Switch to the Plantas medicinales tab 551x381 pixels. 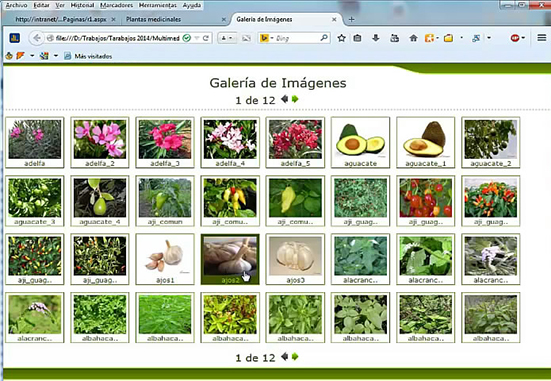[x=154, y=20]
